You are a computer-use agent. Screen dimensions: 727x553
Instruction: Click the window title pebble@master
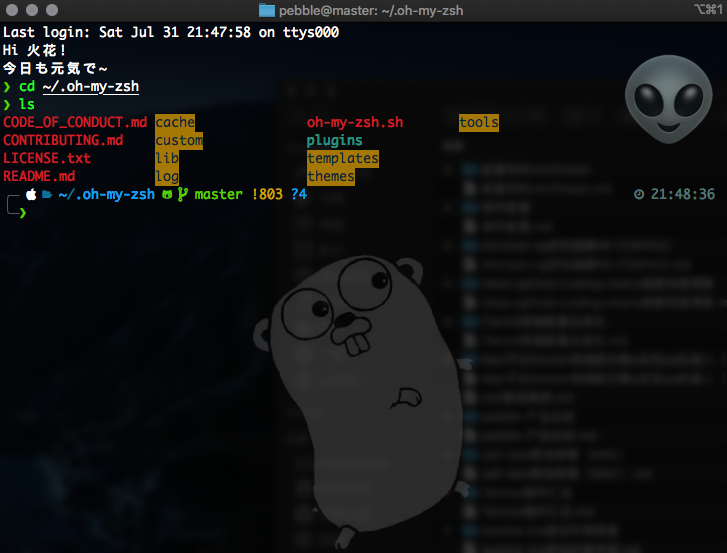point(371,11)
